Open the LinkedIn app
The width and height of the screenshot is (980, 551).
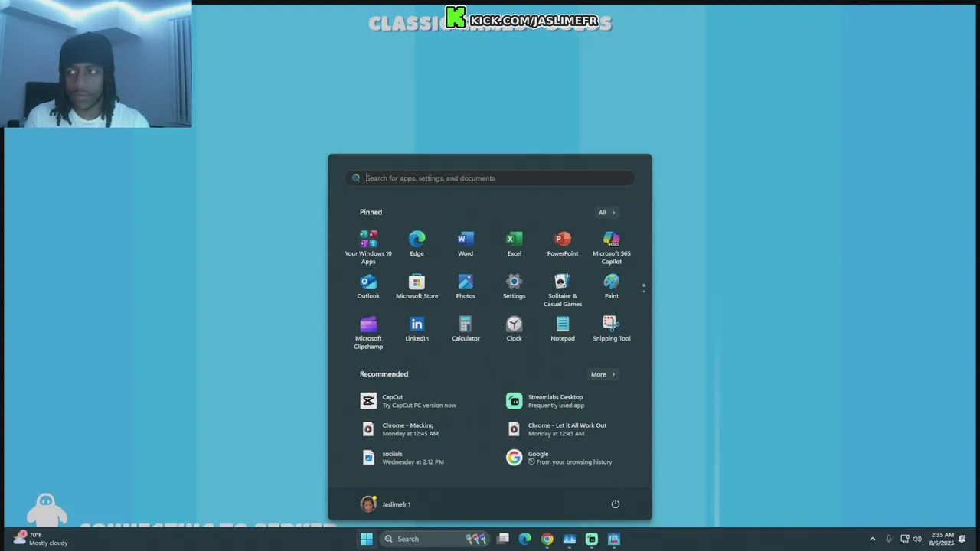click(416, 329)
